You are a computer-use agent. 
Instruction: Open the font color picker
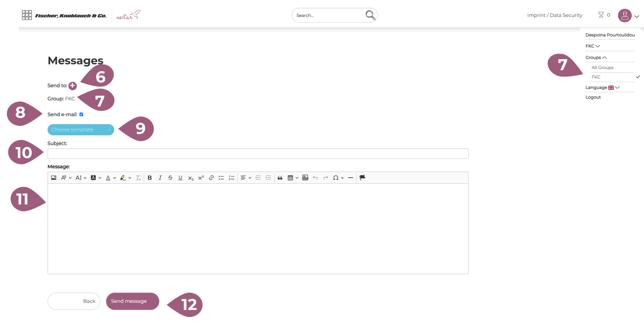tap(111, 178)
